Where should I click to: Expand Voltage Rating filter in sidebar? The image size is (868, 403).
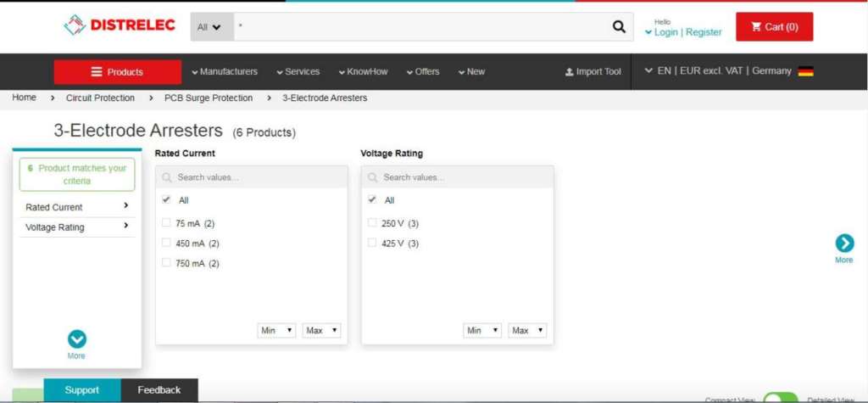click(x=77, y=227)
